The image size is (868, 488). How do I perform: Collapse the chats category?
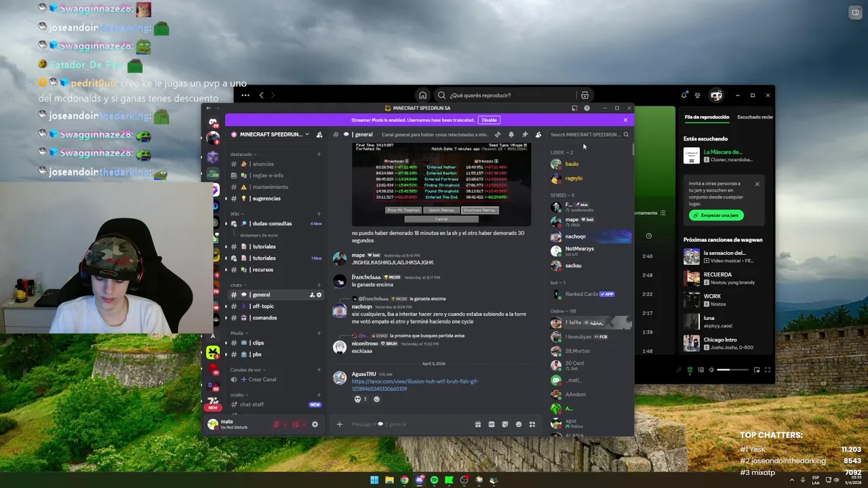click(x=238, y=285)
